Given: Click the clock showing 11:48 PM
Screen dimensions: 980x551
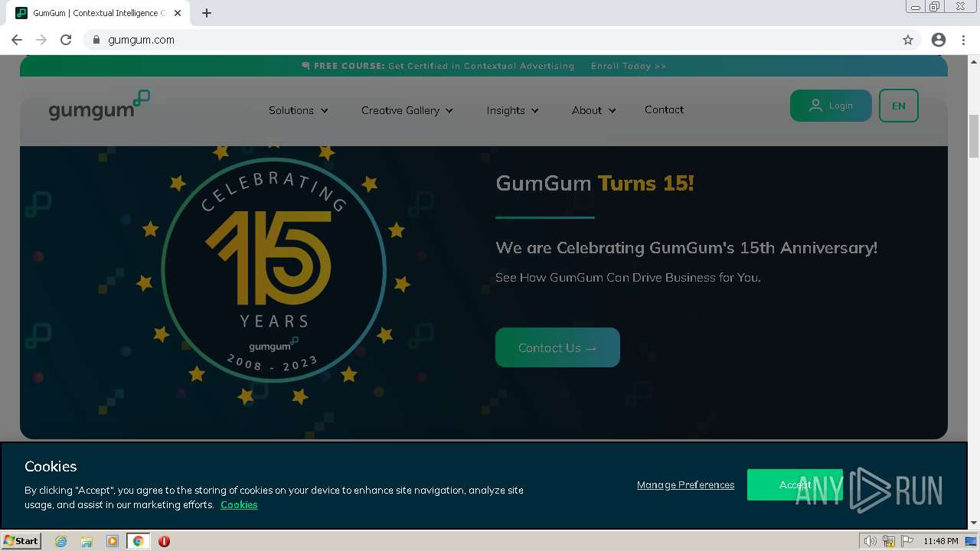Looking at the screenshot, I should 941,541.
